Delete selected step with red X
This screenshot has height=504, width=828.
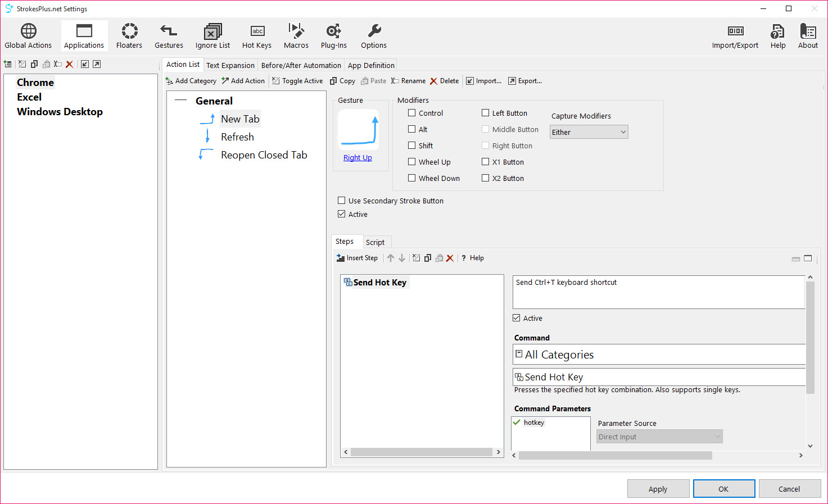(450, 258)
